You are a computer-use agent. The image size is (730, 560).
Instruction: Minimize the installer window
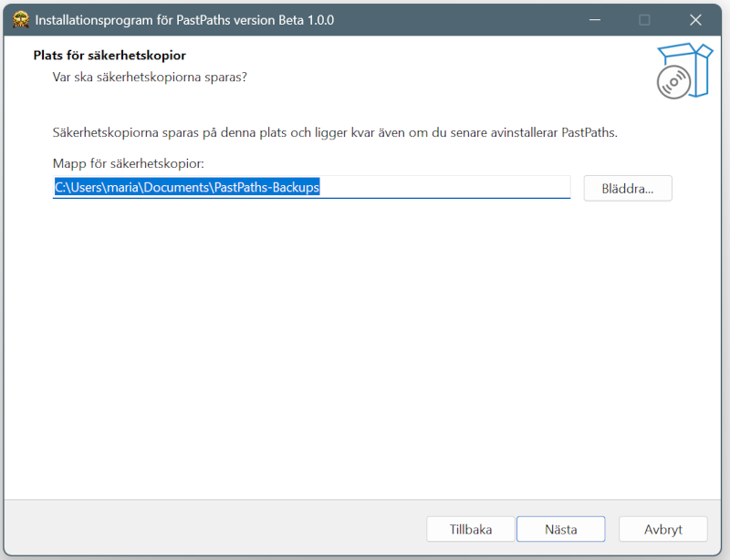595,20
